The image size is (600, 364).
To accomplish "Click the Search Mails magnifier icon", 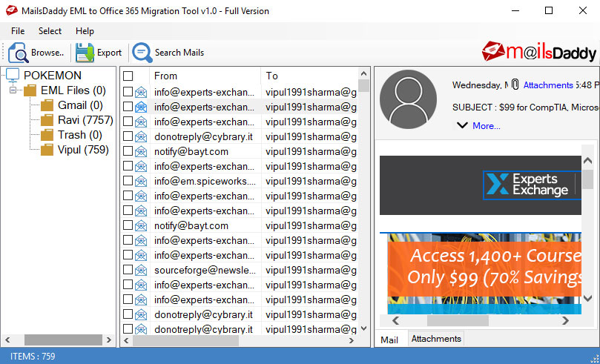I will 141,53.
